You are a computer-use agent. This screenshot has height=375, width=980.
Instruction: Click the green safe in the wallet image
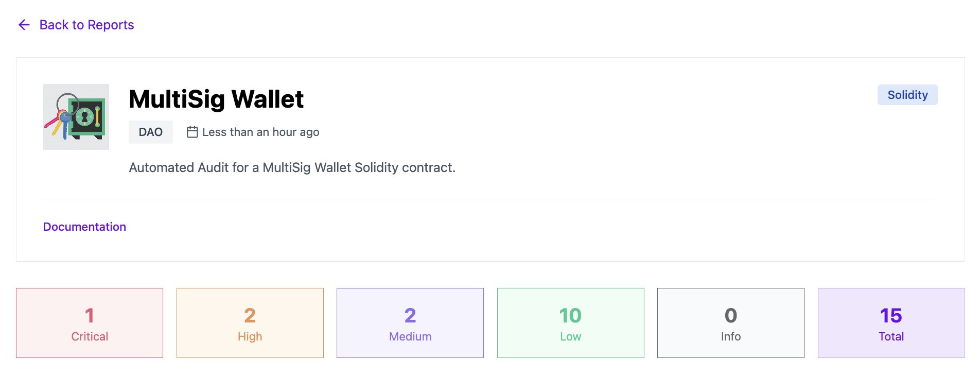(x=87, y=118)
